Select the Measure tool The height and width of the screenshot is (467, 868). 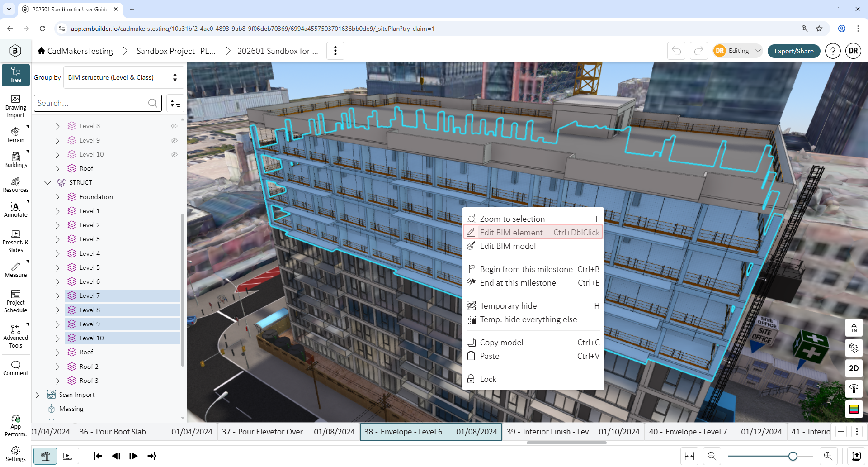pyautogui.click(x=16, y=270)
